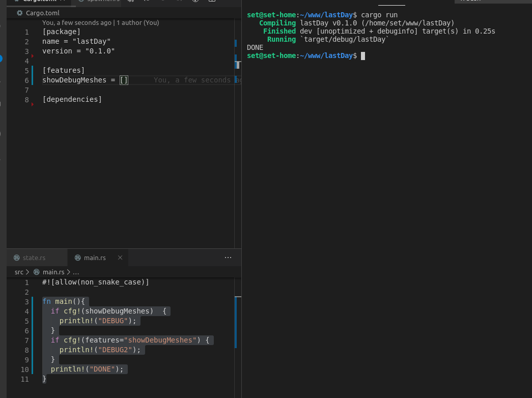532x398 pixels.
Task: Open the '1 author (You)' code lens
Action: coord(138,23)
